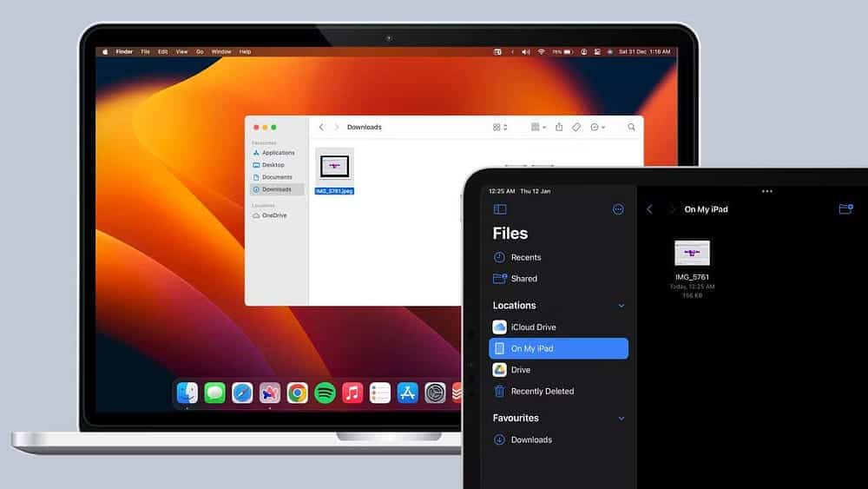Launch the App Store from the dock
Viewport: 868px width, 489px height.
pyautogui.click(x=407, y=393)
